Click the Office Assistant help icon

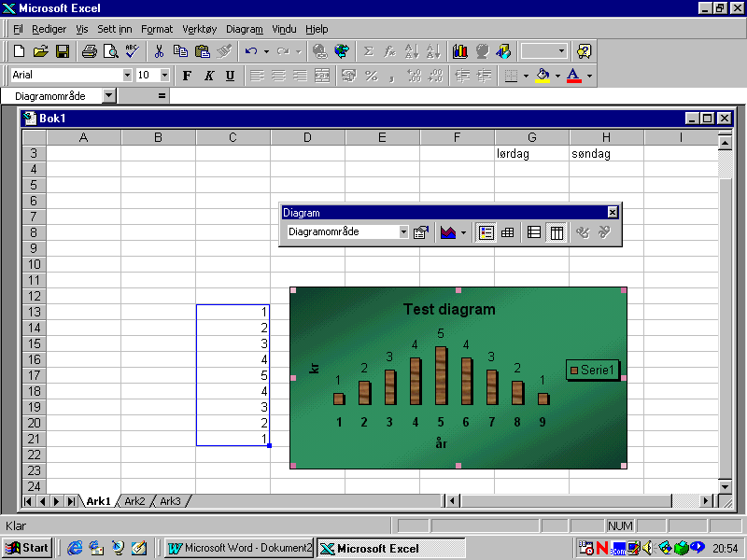tap(585, 51)
